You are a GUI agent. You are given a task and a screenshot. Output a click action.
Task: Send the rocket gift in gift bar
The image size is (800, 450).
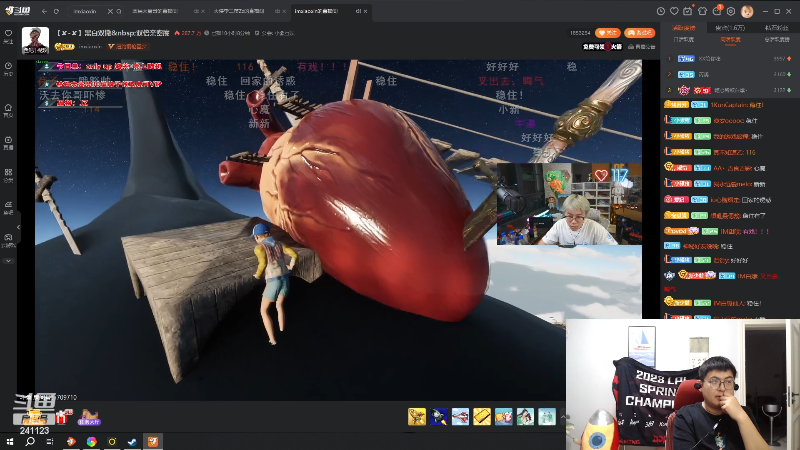coord(439,416)
